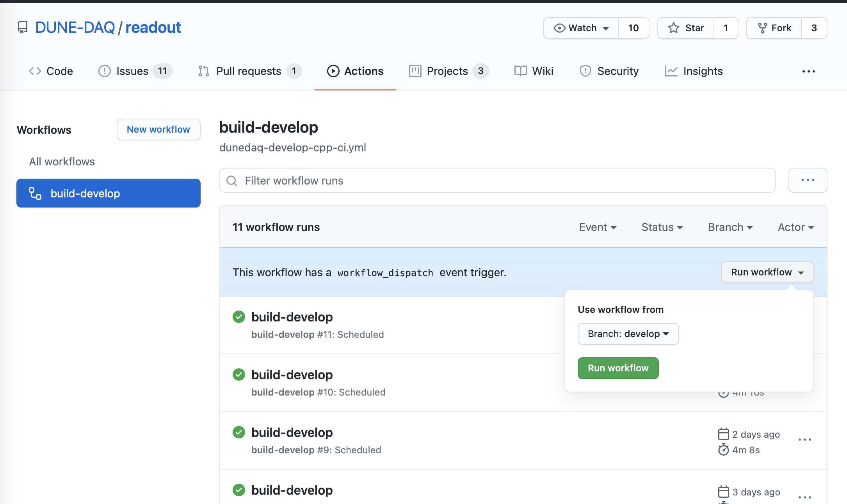Select All workflows in the sidebar

pos(62,161)
